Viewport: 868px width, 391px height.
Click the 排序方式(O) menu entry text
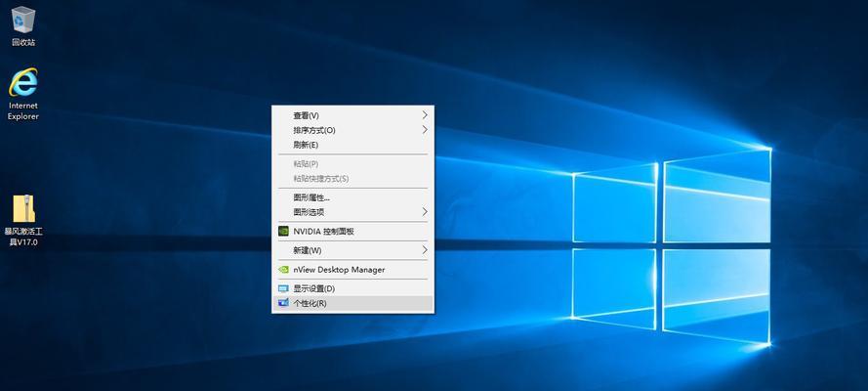click(x=314, y=130)
